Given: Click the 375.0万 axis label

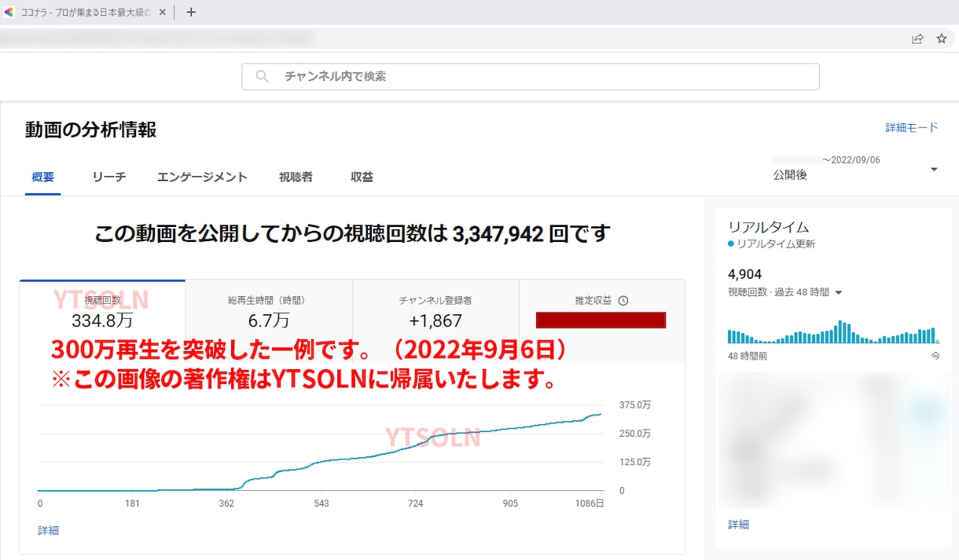Looking at the screenshot, I should [635, 404].
